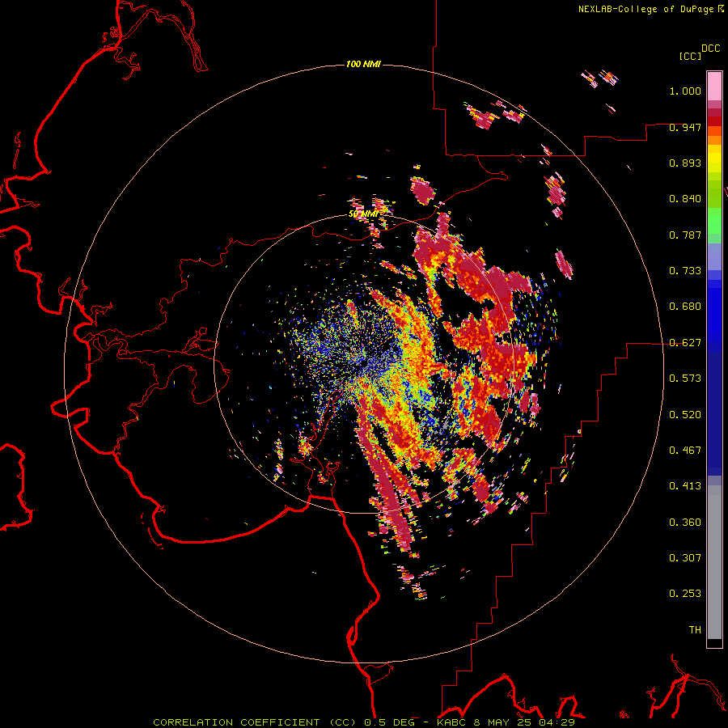Click the 0.893 legend value
728x728 pixels.
685,163
